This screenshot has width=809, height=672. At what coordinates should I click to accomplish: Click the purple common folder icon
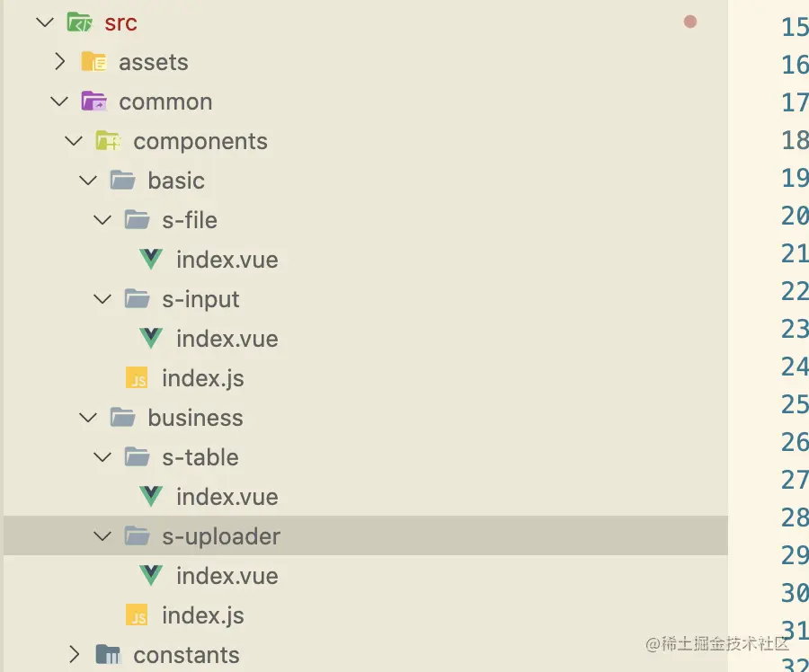coord(93,102)
